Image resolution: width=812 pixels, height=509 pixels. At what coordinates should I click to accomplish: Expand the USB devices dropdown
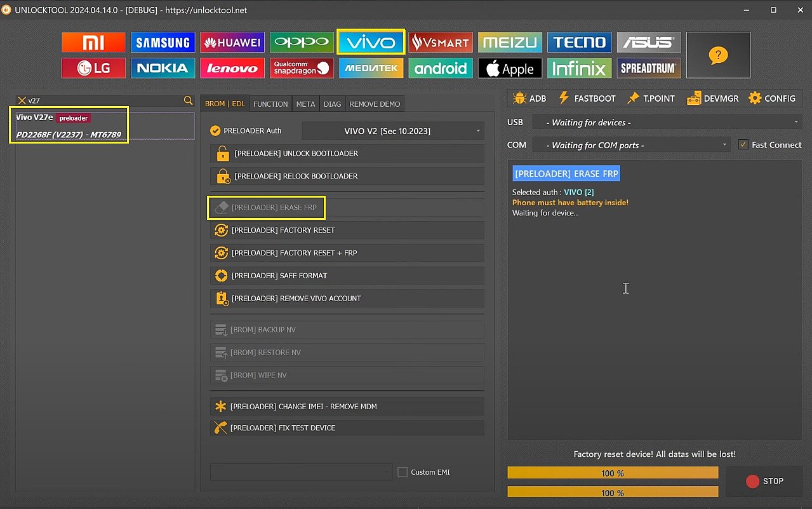coord(667,122)
